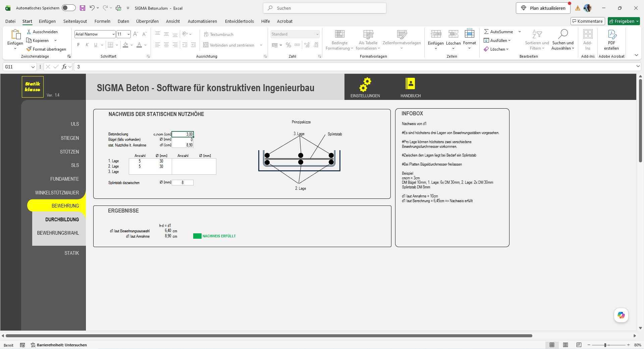Click Barrierefreiheit: Untersuchen status
644x349 pixels.
[x=59, y=345]
